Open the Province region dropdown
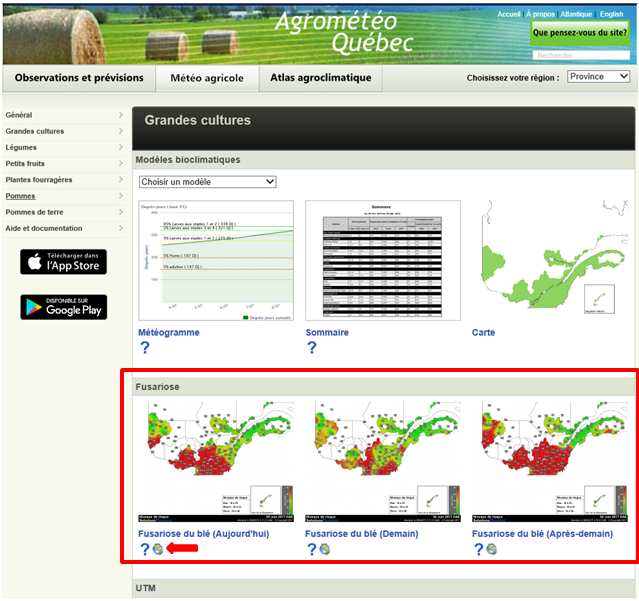Viewport: 639px width, 601px height. (598, 77)
